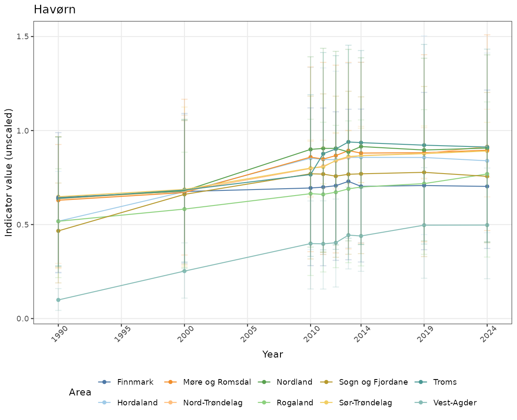Click the Rogaland data point at 2000
This screenshot has height=420, width=517.
tap(184, 209)
